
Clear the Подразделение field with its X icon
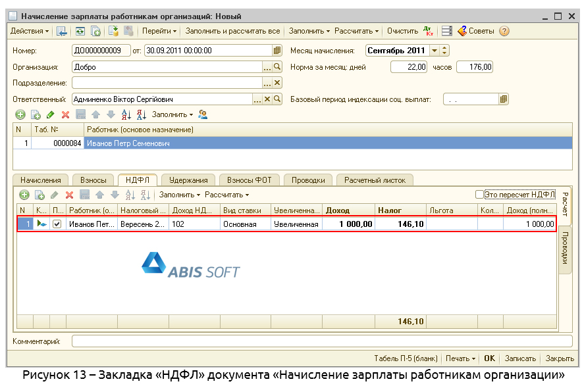point(277,83)
